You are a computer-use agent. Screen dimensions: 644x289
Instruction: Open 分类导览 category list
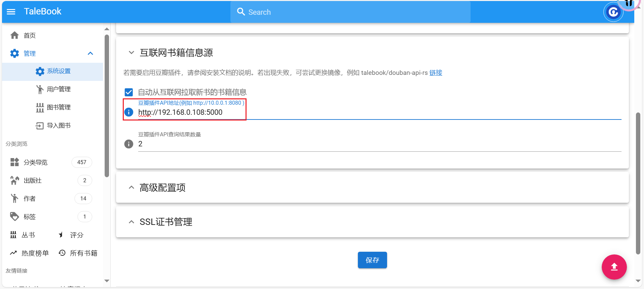[36, 162]
